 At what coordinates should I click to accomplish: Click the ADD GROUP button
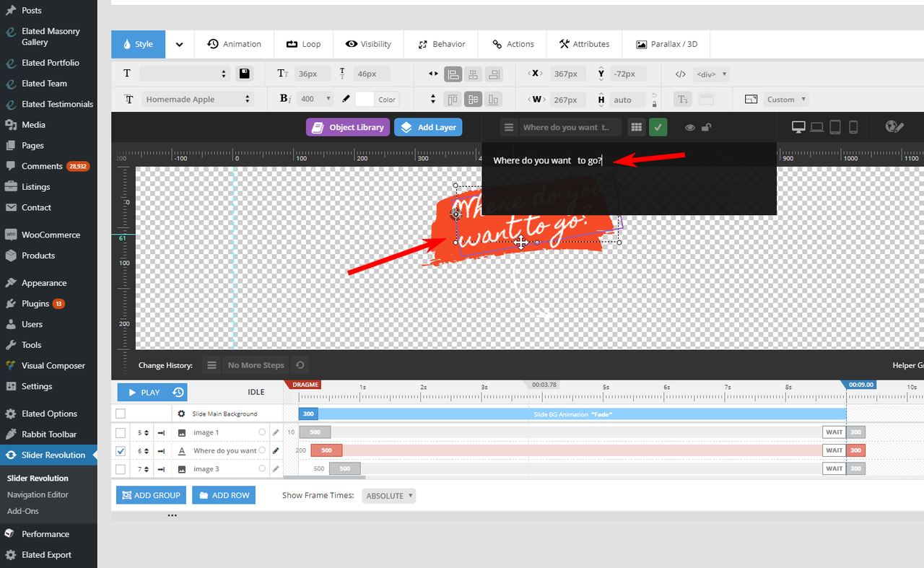coord(152,495)
